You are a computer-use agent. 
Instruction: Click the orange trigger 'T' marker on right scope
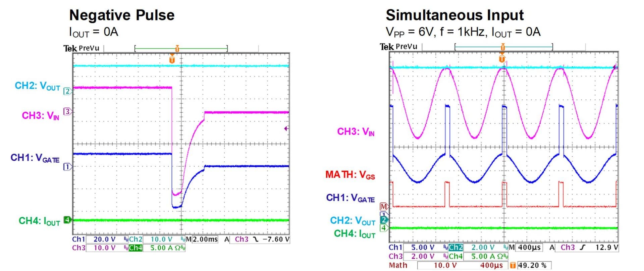click(x=502, y=59)
